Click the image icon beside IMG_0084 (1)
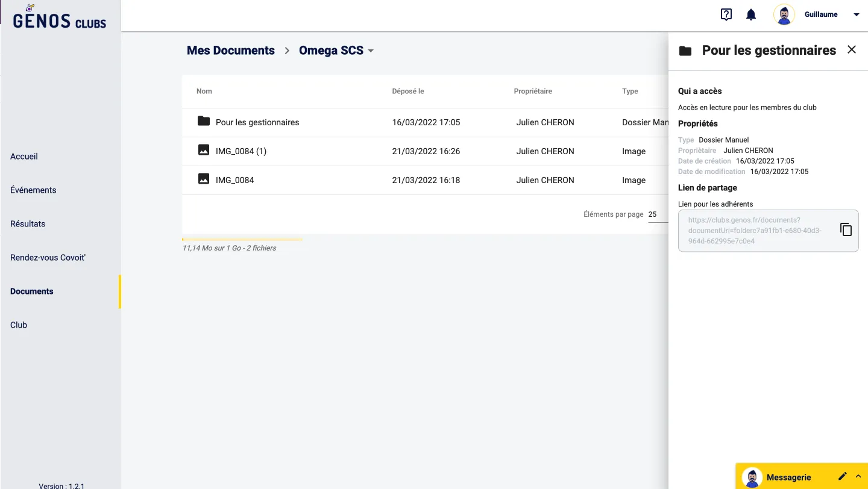868x489 pixels. (x=204, y=151)
